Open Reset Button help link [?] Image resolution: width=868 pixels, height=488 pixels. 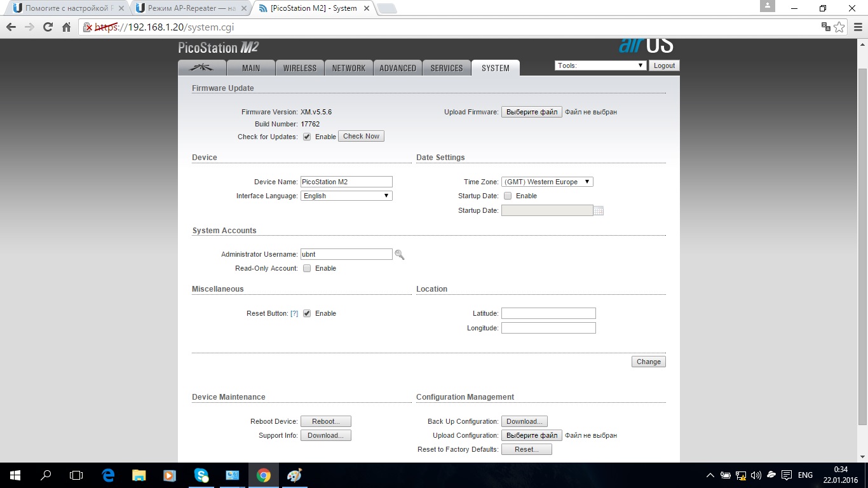294,313
